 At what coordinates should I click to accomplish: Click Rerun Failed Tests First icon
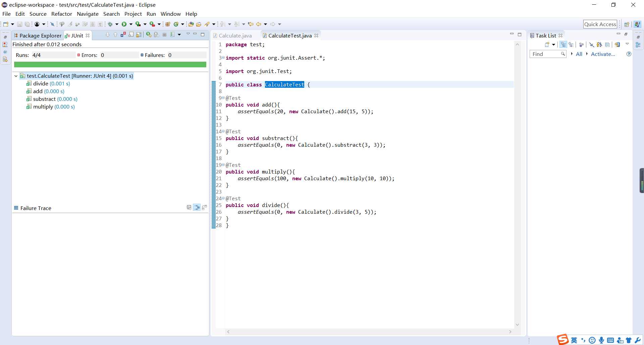tap(156, 35)
